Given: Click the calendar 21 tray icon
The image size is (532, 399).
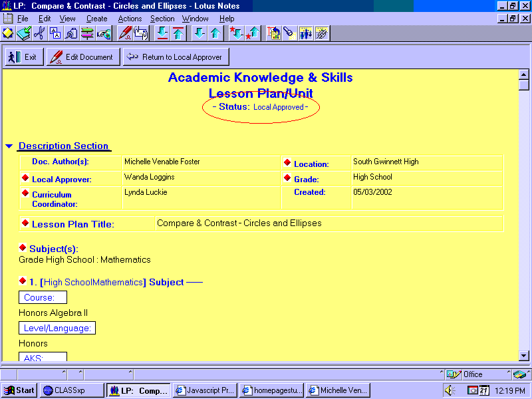Looking at the screenshot, I should tap(484, 390).
